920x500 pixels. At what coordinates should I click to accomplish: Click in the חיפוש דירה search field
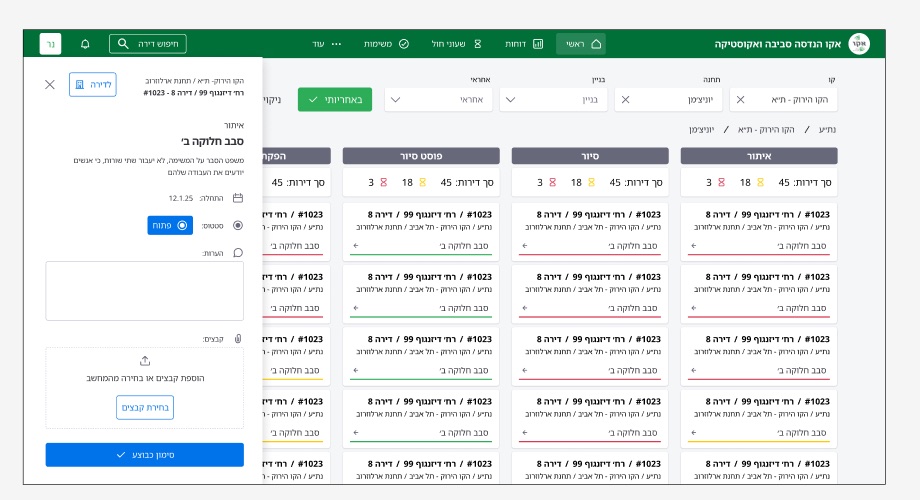coord(148,44)
